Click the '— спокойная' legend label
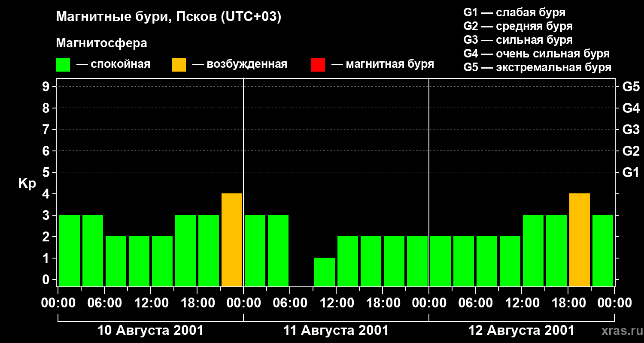 pos(113,64)
